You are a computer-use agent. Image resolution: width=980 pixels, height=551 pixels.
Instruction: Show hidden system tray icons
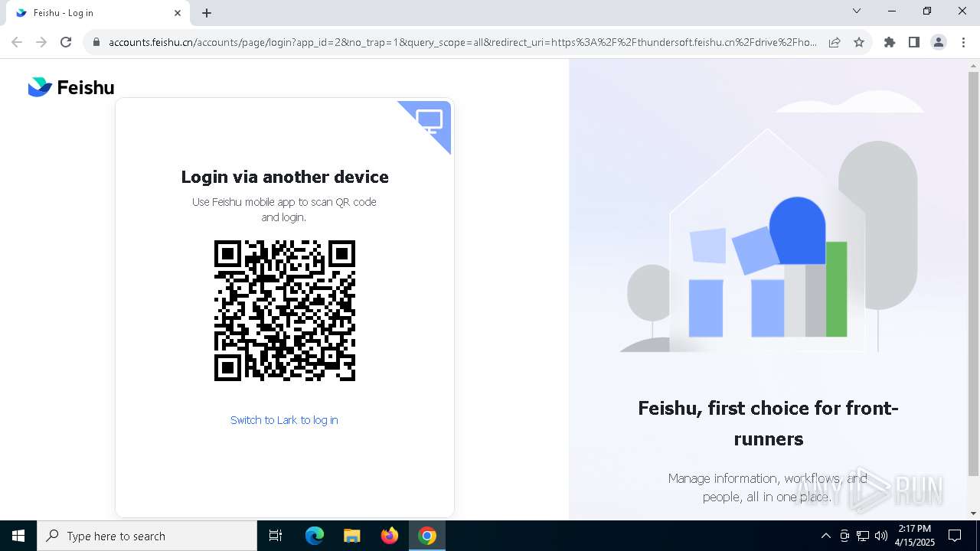pos(825,536)
